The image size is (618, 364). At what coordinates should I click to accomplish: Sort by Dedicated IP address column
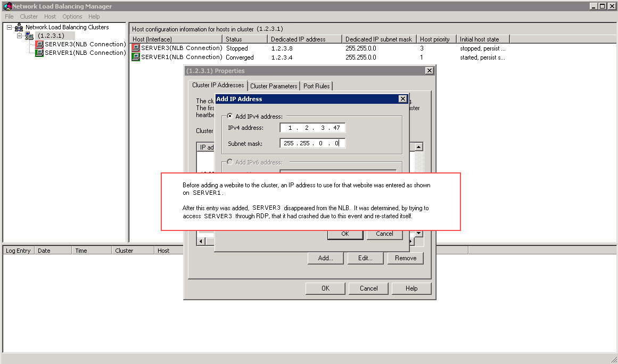click(304, 39)
